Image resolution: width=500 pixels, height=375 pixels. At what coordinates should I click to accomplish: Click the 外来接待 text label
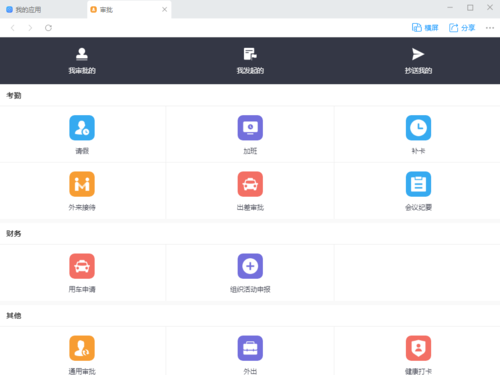pyautogui.click(x=82, y=207)
